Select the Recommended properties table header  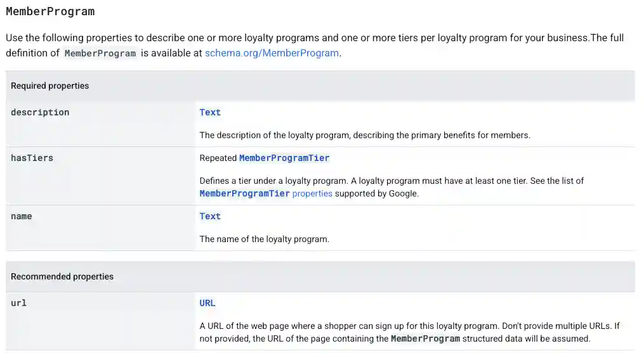click(62, 276)
